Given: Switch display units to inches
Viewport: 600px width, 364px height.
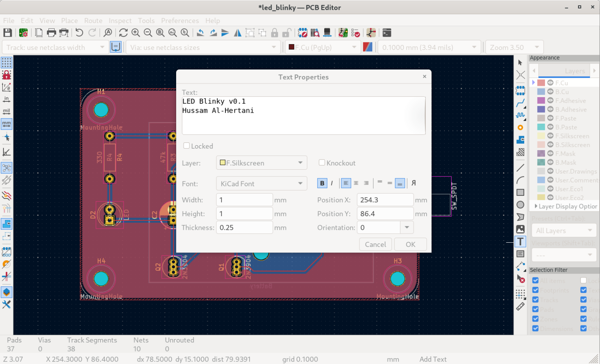Looking at the screenshot, I should pyautogui.click(x=7, y=99).
